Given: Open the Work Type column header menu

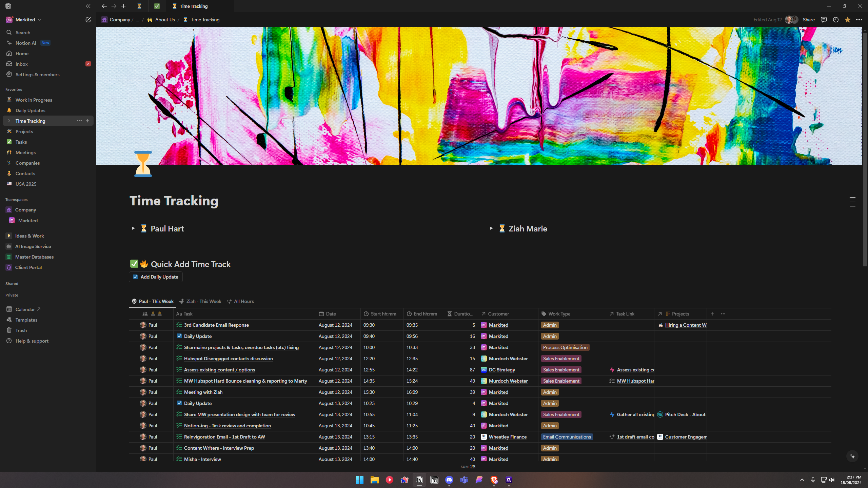Looking at the screenshot, I should pos(572,314).
